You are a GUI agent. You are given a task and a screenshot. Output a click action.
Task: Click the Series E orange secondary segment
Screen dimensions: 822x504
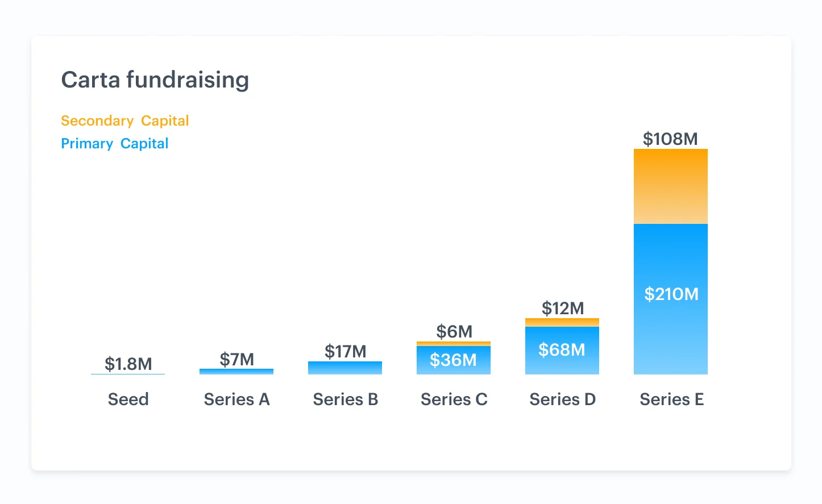click(x=671, y=186)
